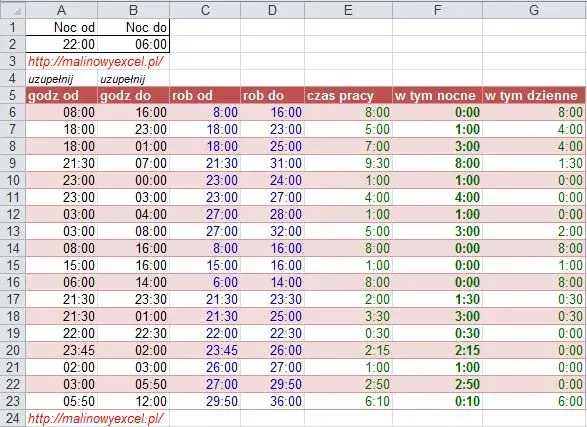This screenshot has width=587, height=427.
Task: Select column G header
Action: pyautogui.click(x=534, y=10)
